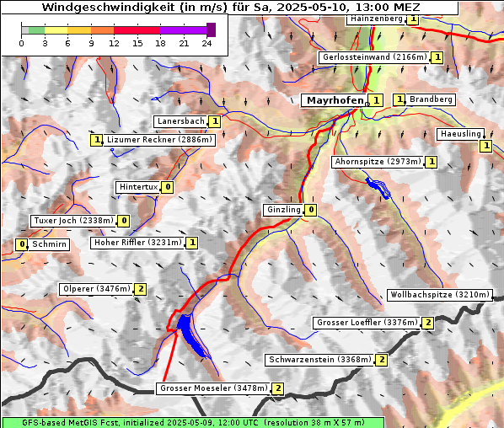Viewport: 504px width, 428px height.
Task: Click the Hoher Riffler (3231m) peak label
Action: [138, 243]
